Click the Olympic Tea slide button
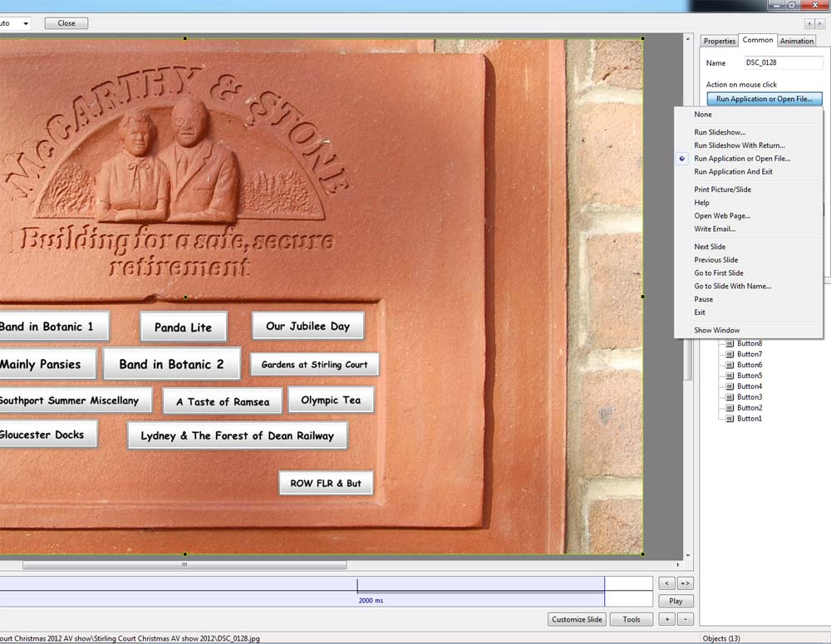This screenshot has width=831, height=644. 331,400
